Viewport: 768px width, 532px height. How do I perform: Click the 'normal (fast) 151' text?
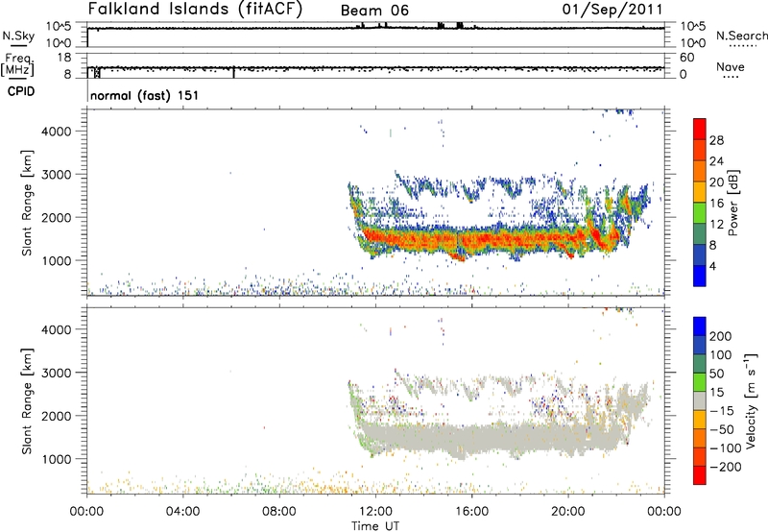[x=145, y=95]
